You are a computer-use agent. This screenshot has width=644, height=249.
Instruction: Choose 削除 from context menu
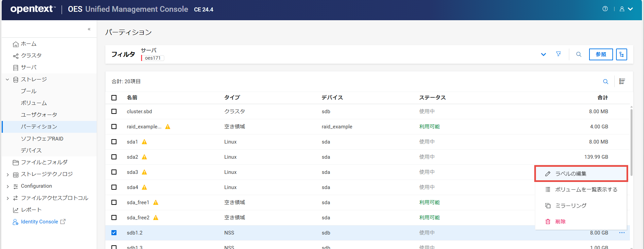coord(560,221)
